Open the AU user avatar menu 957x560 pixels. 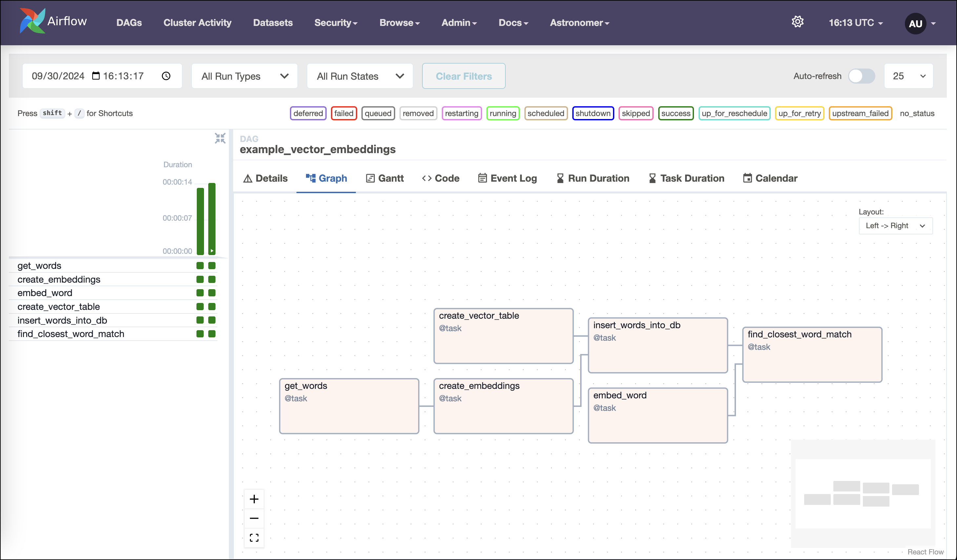pyautogui.click(x=916, y=23)
